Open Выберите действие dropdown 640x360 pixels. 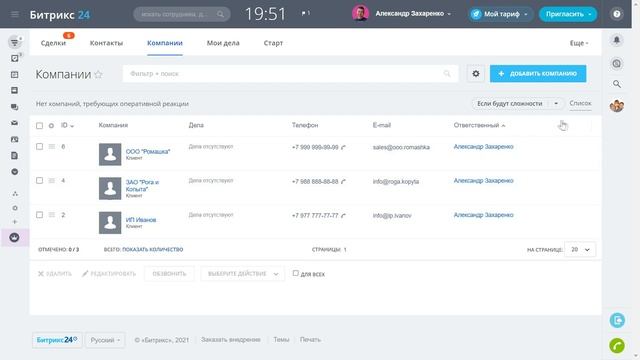pos(242,274)
